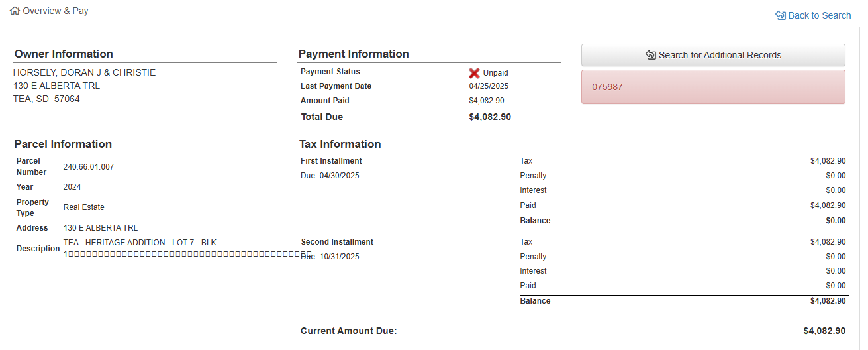Image resolution: width=868 pixels, height=350 pixels.
Task: Click the Second Installment label
Action: tap(337, 242)
